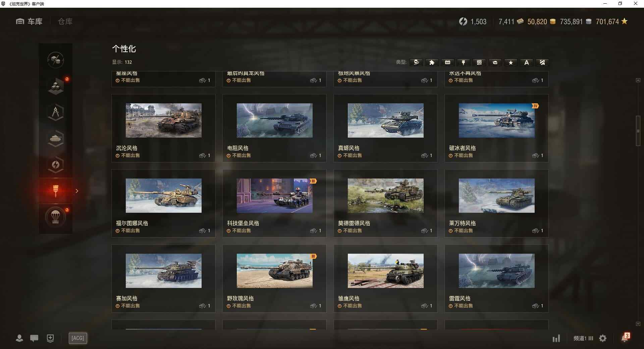Open the lightning bolt reserves section
The image size is (644, 349).
click(x=56, y=165)
